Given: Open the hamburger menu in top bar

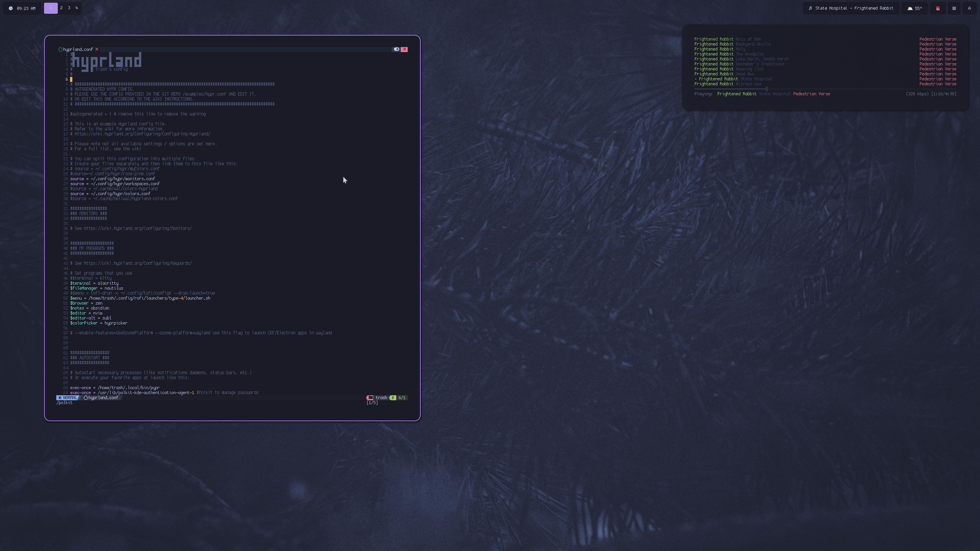Looking at the screenshot, I should click(x=954, y=8).
